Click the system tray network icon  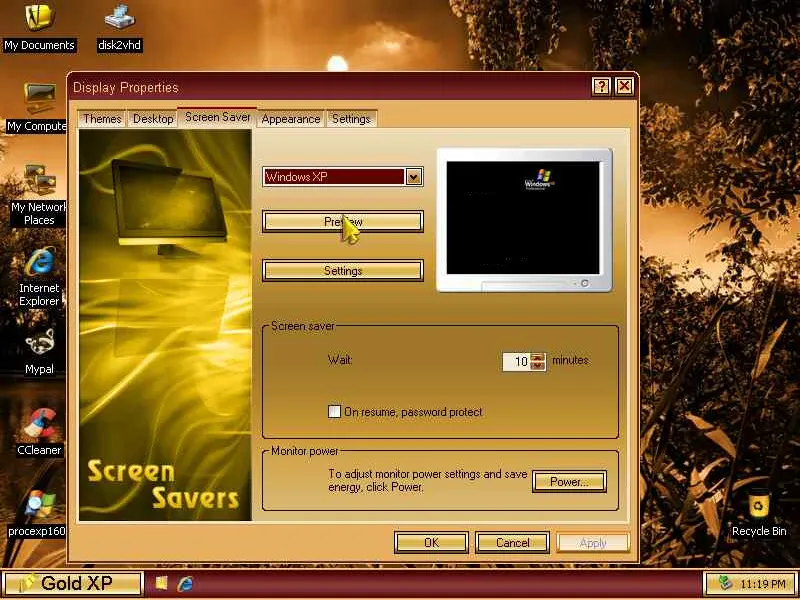724,583
